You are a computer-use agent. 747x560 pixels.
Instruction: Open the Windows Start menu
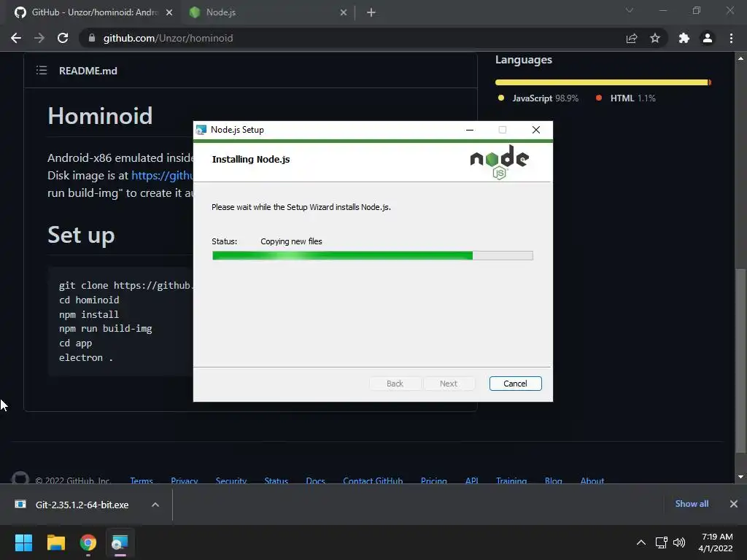click(24, 542)
